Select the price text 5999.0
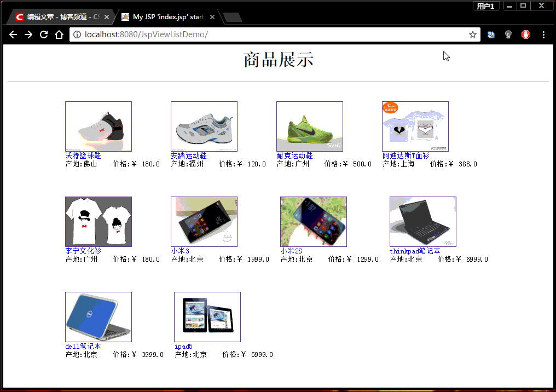Image resolution: width=556 pixels, height=392 pixels. [x=262, y=355]
